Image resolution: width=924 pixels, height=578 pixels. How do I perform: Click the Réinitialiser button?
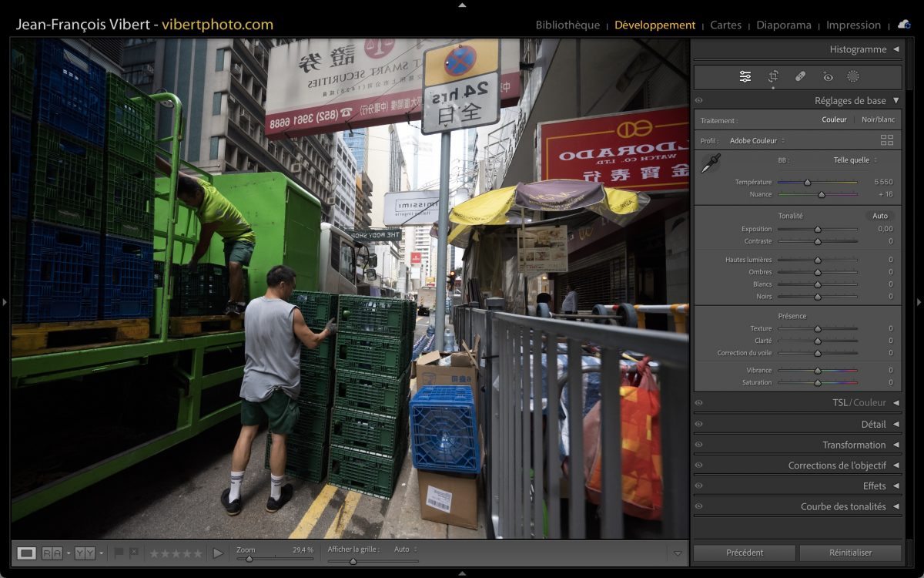click(x=850, y=553)
